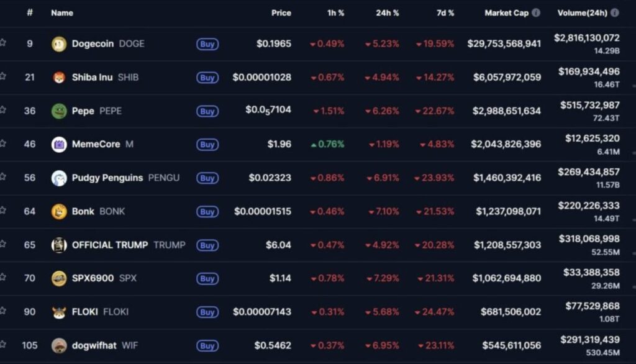Click the MemeCore logo icon
The width and height of the screenshot is (636, 364).
pyautogui.click(x=58, y=144)
